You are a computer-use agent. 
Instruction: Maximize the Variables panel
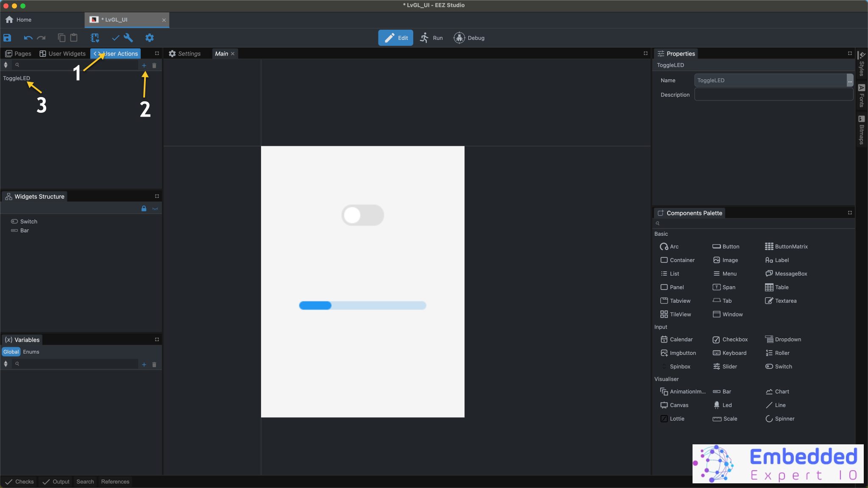coord(156,339)
